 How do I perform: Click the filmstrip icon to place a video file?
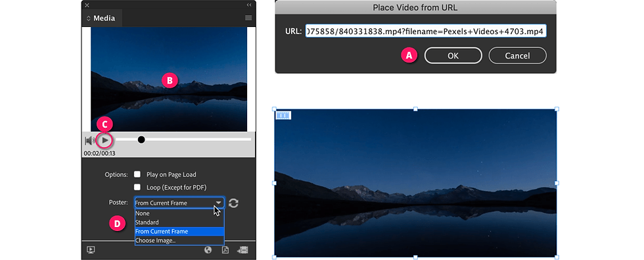[x=242, y=249]
